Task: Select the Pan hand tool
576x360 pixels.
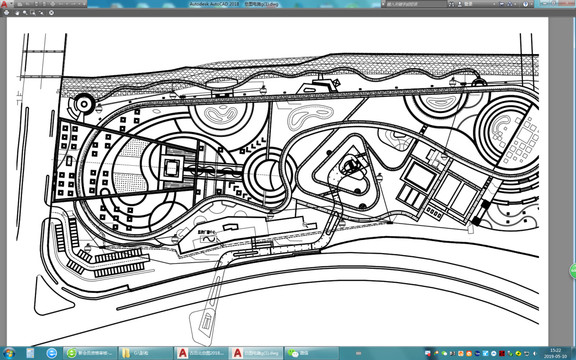Action: [17, 12]
